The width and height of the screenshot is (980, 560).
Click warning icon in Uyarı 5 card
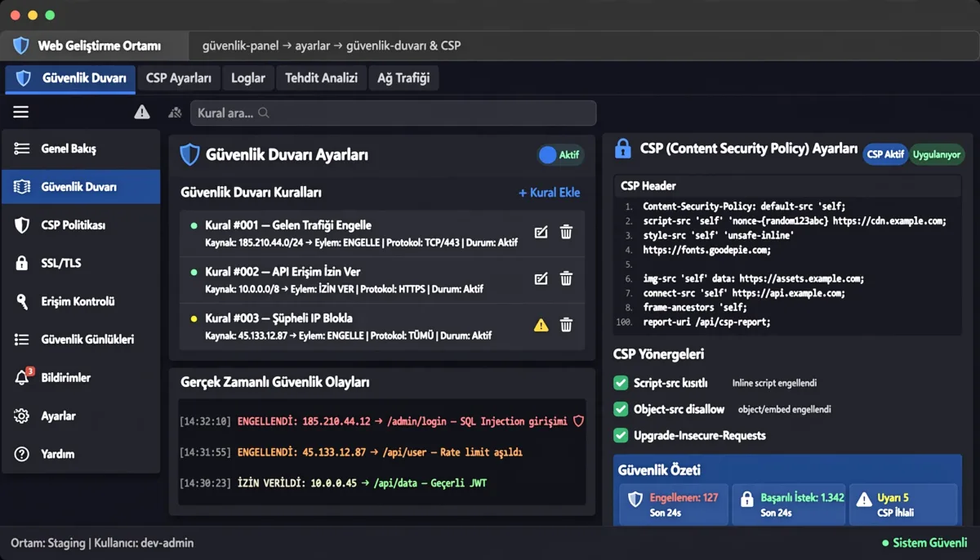pos(864,500)
